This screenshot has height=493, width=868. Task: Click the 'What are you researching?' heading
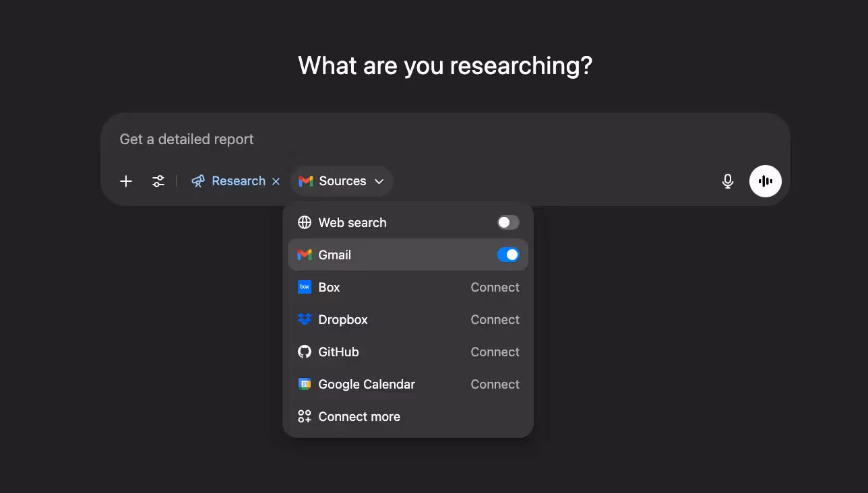(x=445, y=65)
